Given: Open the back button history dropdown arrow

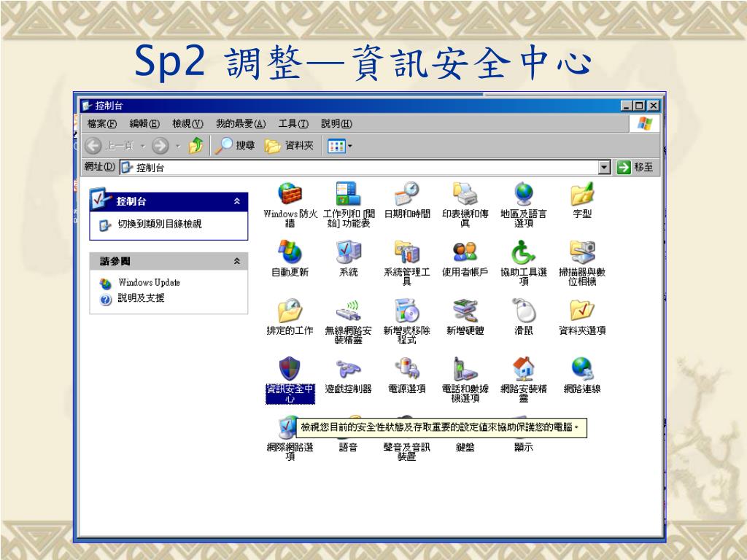Looking at the screenshot, I should pyautogui.click(x=142, y=146).
